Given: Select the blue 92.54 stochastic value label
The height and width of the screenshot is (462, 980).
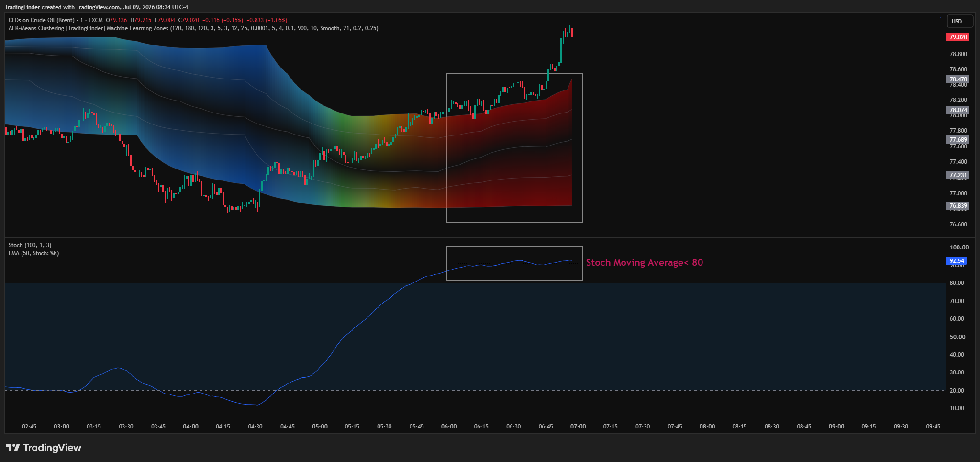Looking at the screenshot, I should (x=957, y=261).
